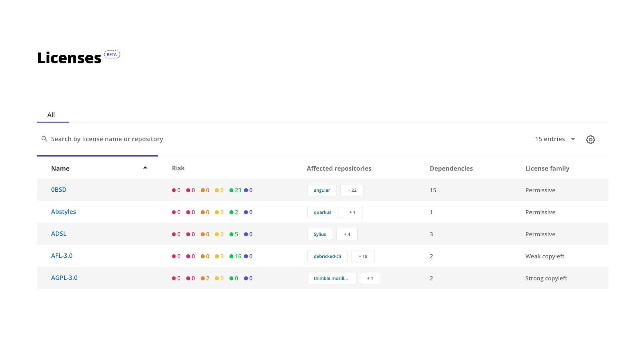644x338 pixels.
Task: Click the yellow risk count 3 for AFL-3.0
Action: (x=219, y=256)
